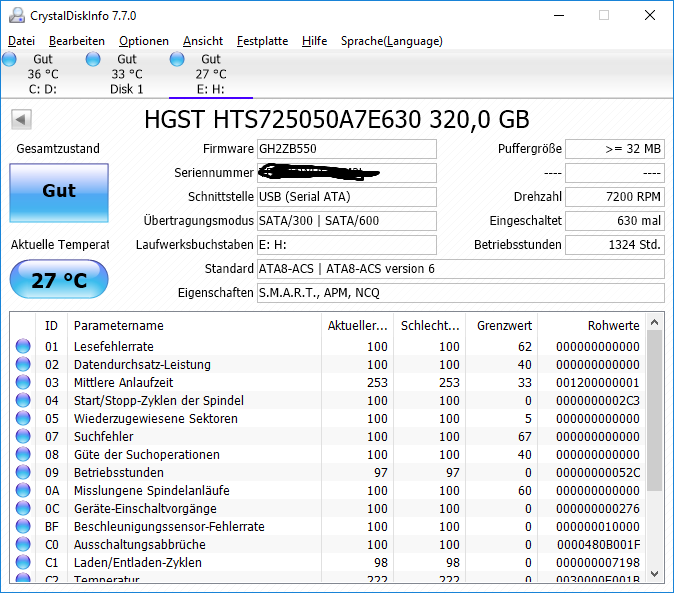Click the Betriebsstunden field 1324 Std.
676x596 pixels.
615,245
